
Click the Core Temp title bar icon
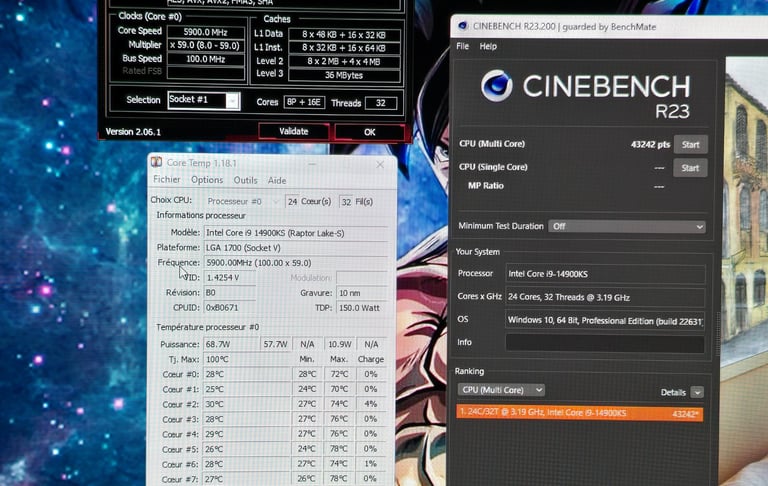pyautogui.click(x=156, y=162)
